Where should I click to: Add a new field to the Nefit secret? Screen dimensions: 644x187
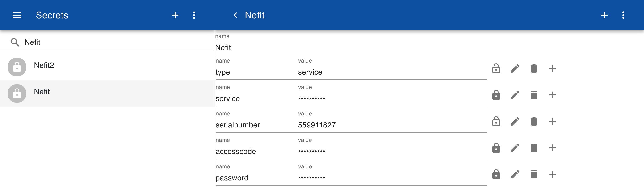tap(604, 15)
